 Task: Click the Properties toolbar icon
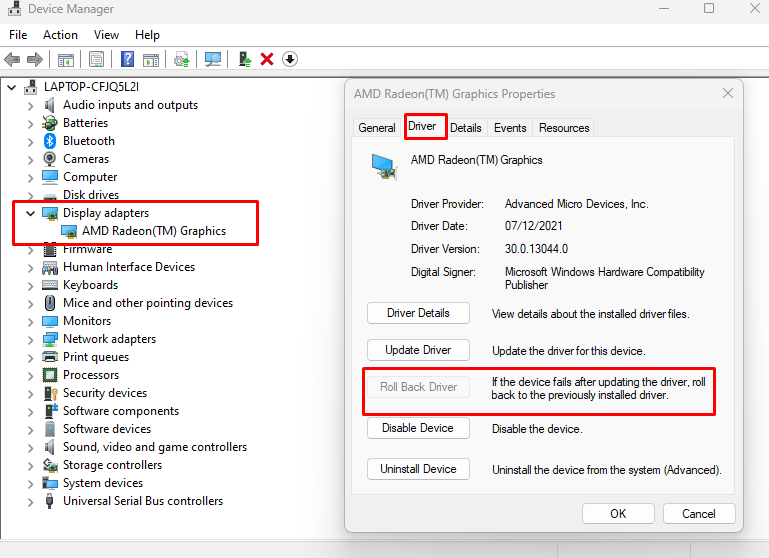pos(97,60)
